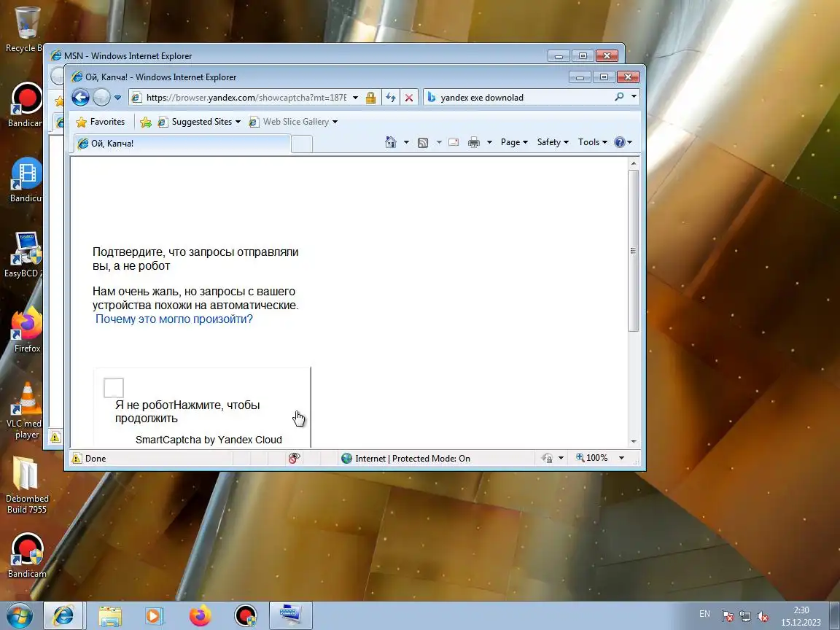Click the Home page icon
840x630 pixels.
[391, 142]
